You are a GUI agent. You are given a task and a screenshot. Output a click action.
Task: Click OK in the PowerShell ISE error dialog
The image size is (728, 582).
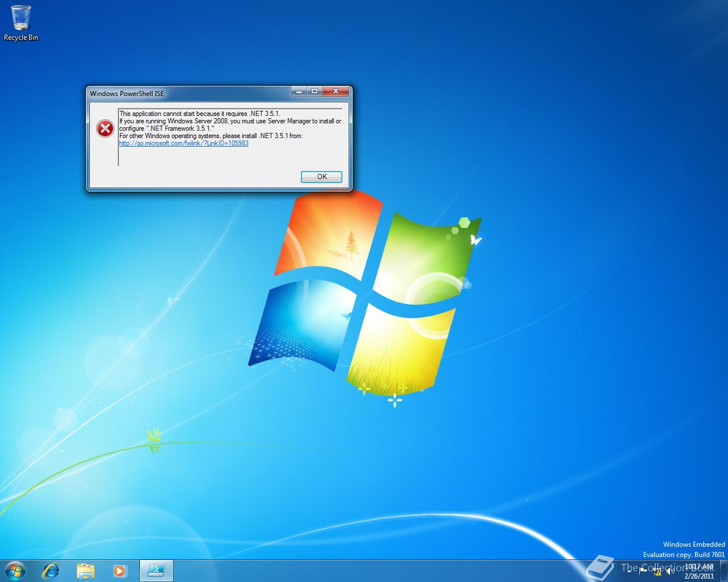[321, 177]
